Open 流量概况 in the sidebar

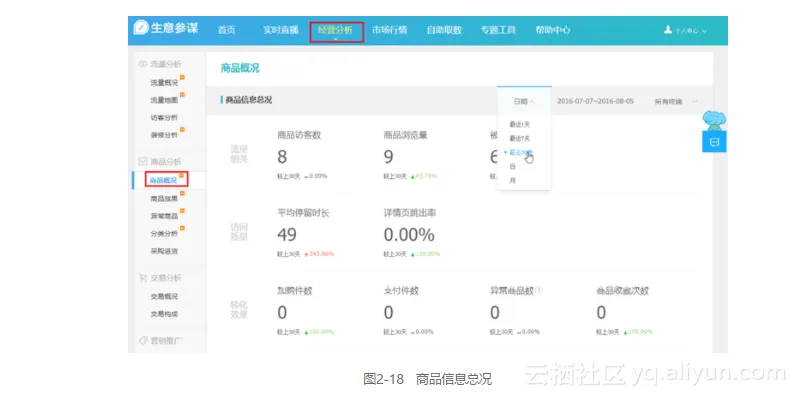coord(164,83)
